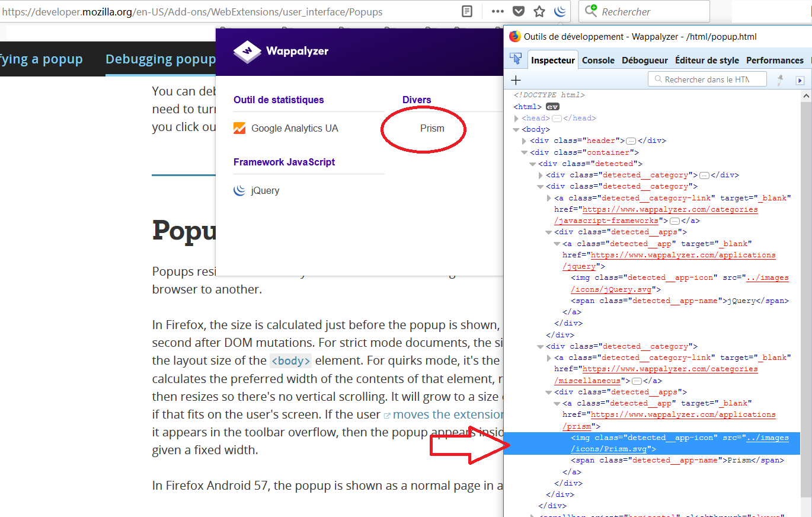812x517 pixels.
Task: Follow the 'moves the extension' article link
Action: tap(447, 414)
